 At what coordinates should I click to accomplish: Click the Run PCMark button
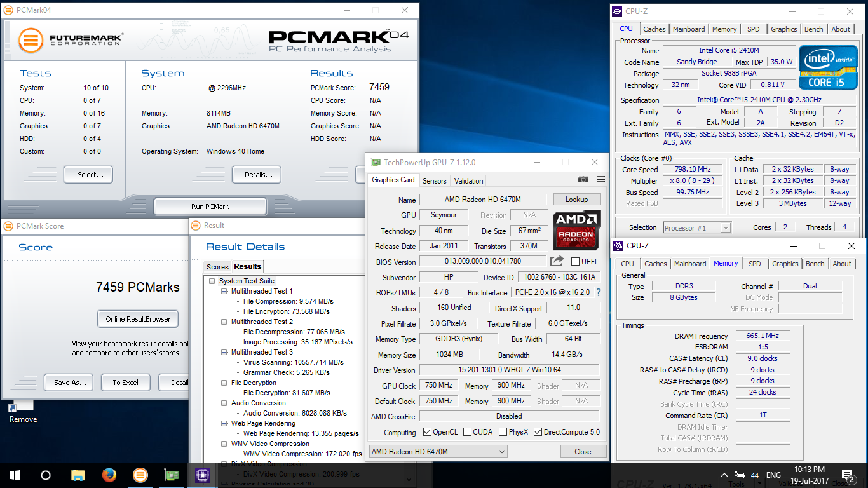click(210, 207)
